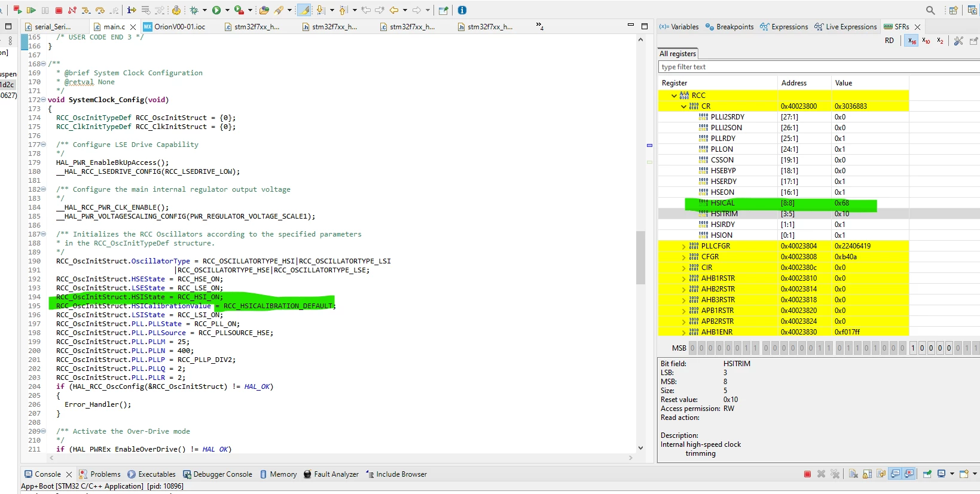Step Into the current function

(86, 10)
